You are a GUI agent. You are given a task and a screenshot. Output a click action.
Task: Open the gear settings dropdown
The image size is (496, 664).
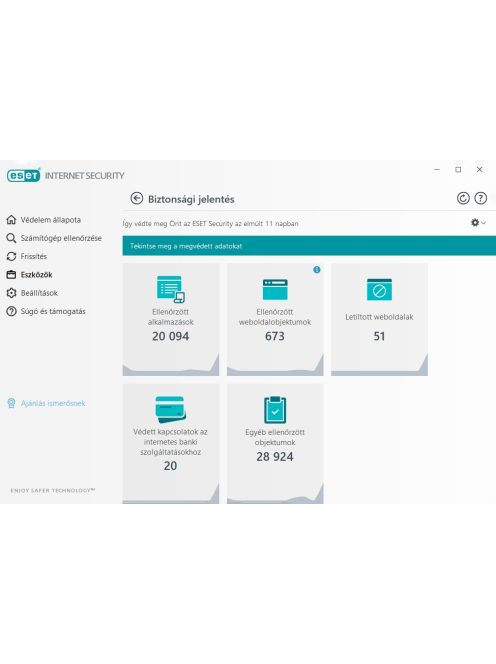click(478, 222)
